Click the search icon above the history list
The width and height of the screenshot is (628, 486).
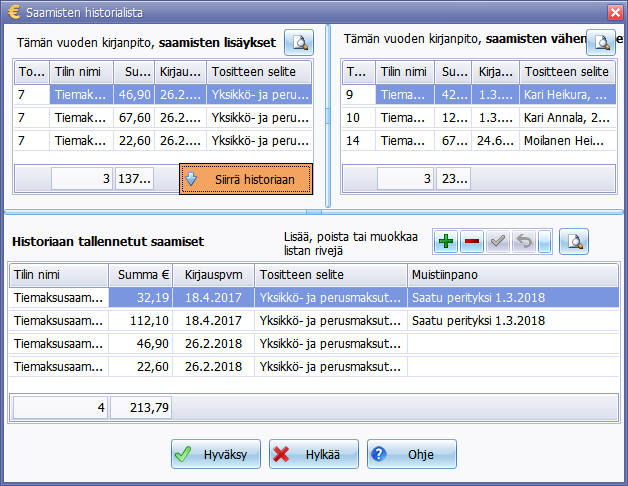click(x=574, y=241)
